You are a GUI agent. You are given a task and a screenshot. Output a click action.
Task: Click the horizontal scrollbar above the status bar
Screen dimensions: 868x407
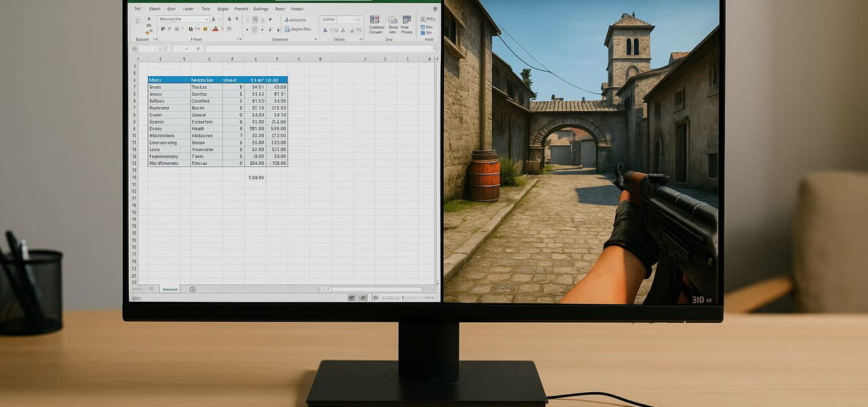(x=380, y=289)
